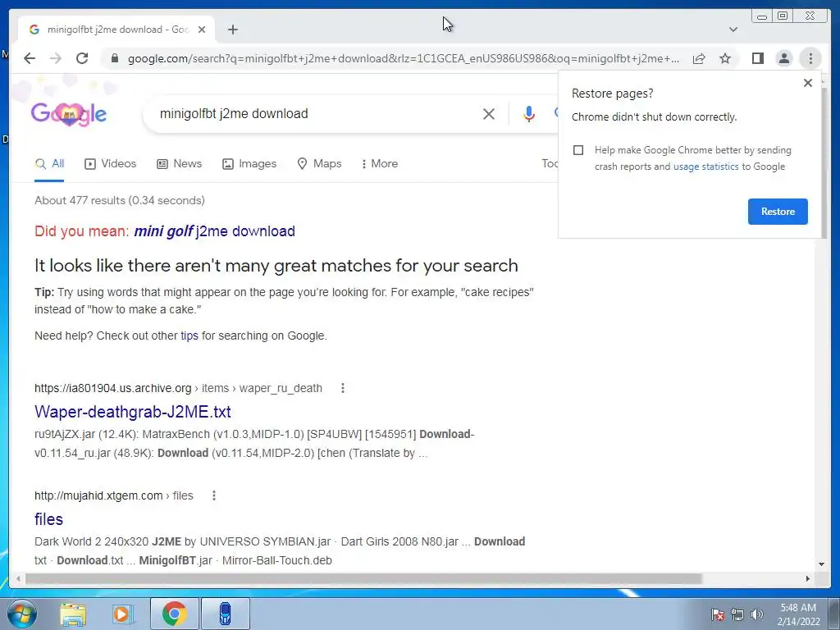Open the usage statistics link

705,167
